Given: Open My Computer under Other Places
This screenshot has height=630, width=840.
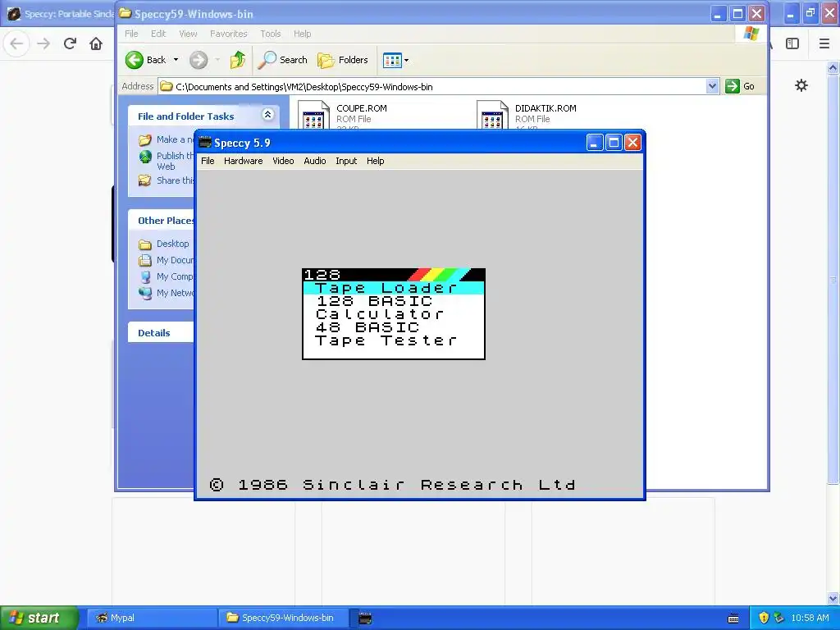Looking at the screenshot, I should 167,276.
